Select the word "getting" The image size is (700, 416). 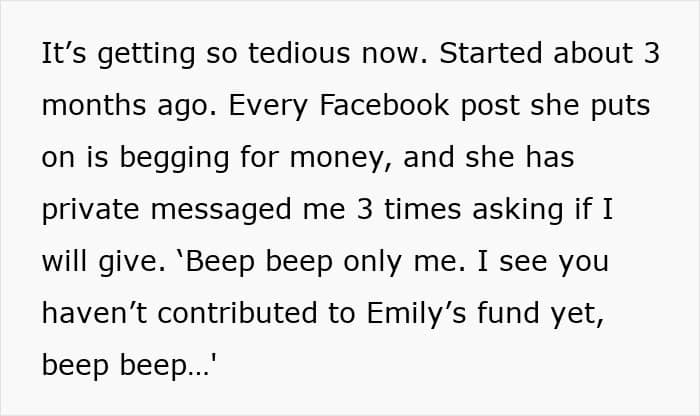click(x=146, y=55)
